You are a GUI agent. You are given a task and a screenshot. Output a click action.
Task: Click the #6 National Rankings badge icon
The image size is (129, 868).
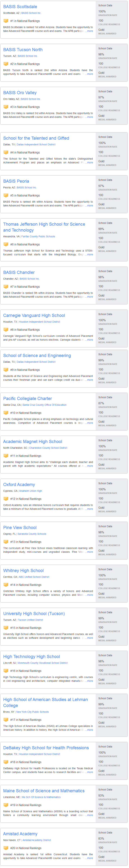(6, 244)
